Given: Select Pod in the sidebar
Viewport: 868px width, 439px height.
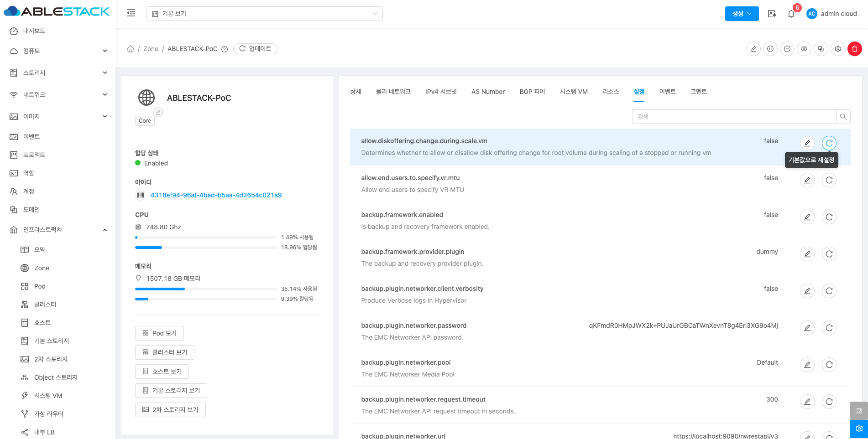Looking at the screenshot, I should coord(40,286).
